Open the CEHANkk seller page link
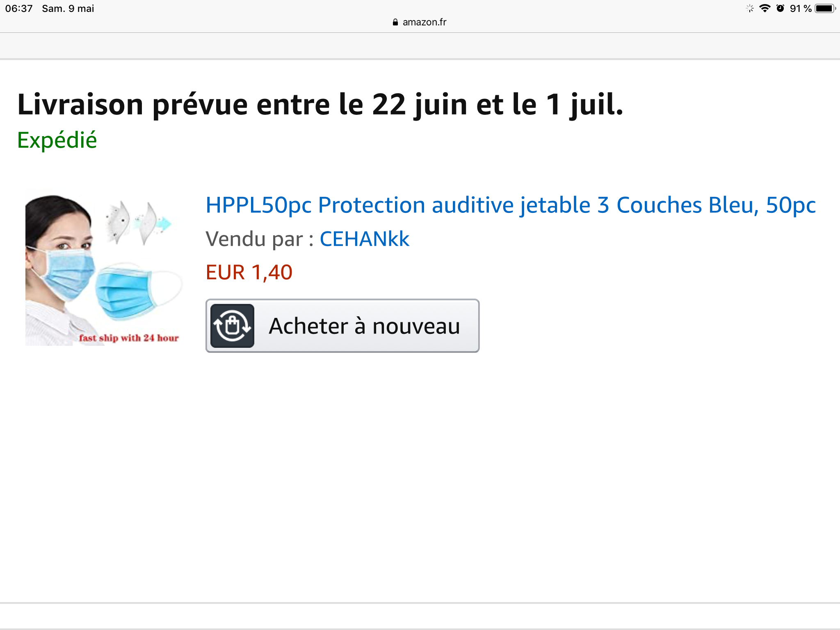840x630 pixels. pos(364,239)
